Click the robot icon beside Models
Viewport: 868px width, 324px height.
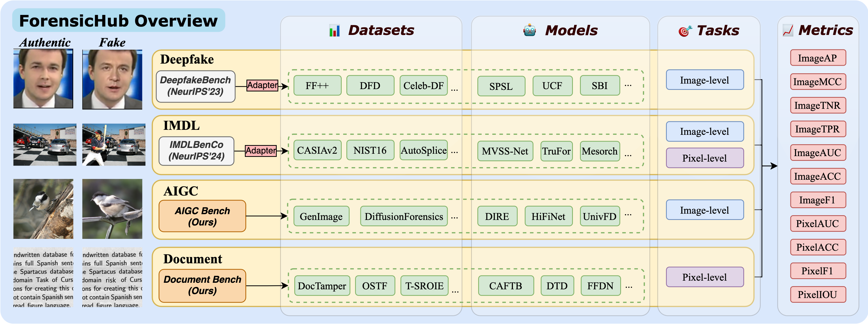click(529, 30)
